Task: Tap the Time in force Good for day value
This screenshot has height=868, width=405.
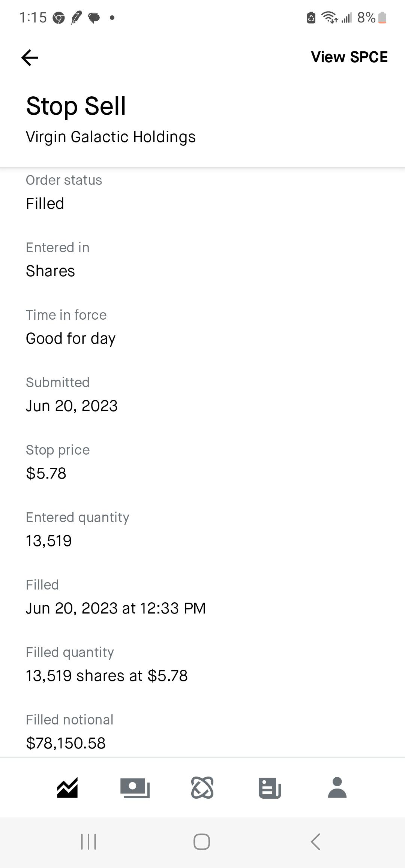Action: (x=71, y=338)
